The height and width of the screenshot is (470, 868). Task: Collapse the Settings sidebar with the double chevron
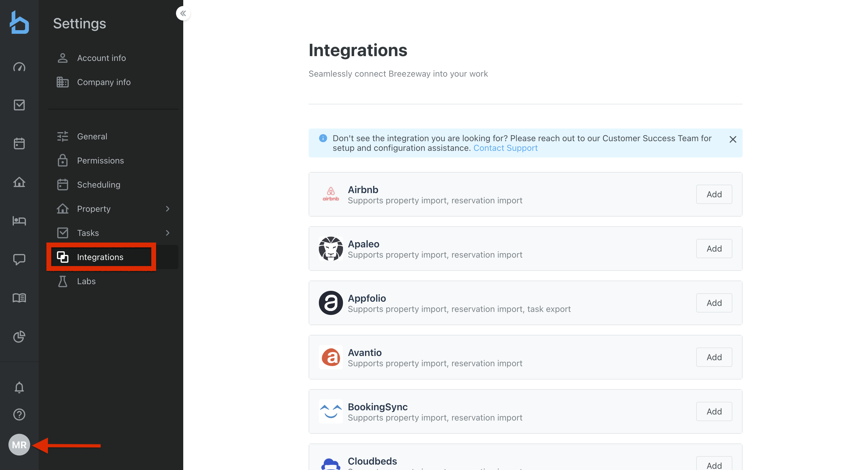[x=183, y=14]
